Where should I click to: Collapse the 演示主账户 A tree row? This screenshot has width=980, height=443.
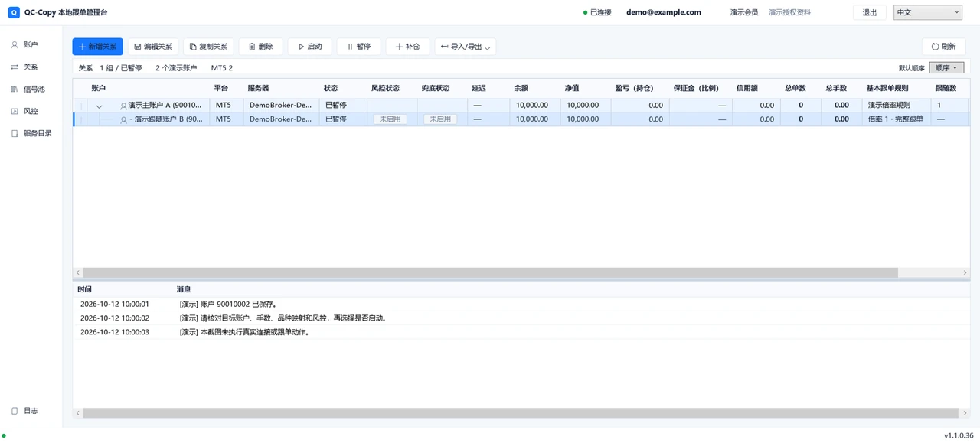pyautogui.click(x=99, y=106)
